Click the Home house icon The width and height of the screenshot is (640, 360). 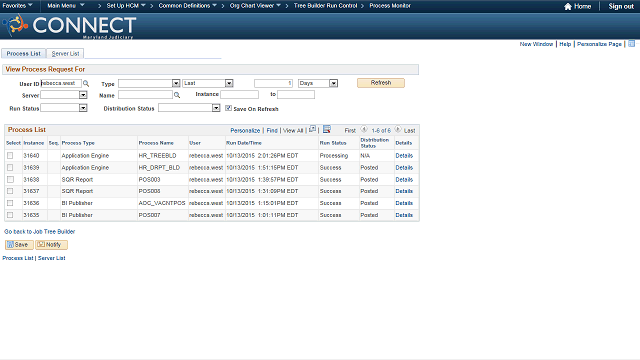[x=567, y=6]
